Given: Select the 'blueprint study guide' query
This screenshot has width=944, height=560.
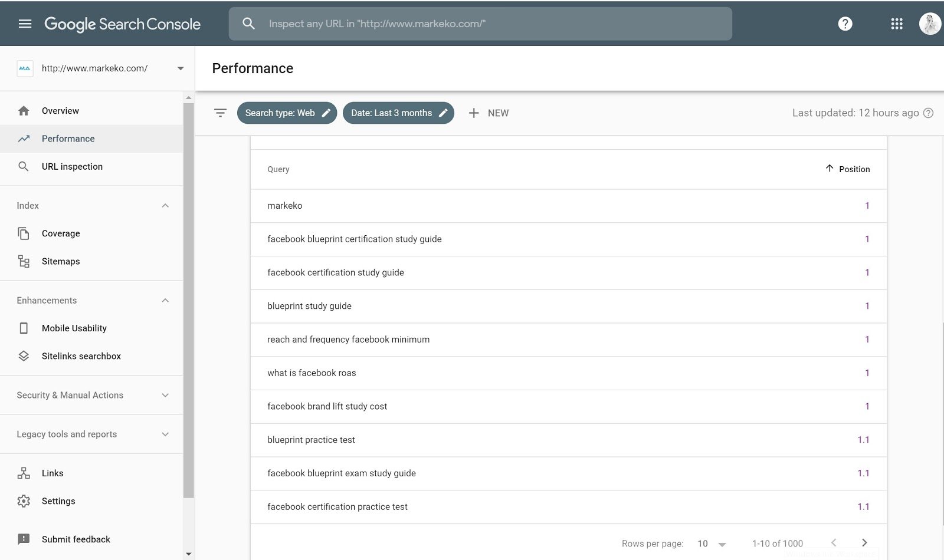Looking at the screenshot, I should coord(568,306).
